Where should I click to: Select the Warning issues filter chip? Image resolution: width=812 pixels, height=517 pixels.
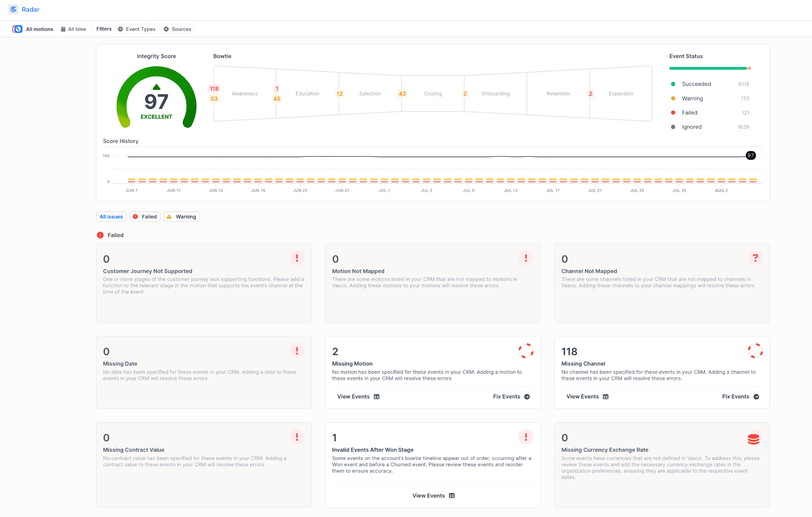coord(182,216)
